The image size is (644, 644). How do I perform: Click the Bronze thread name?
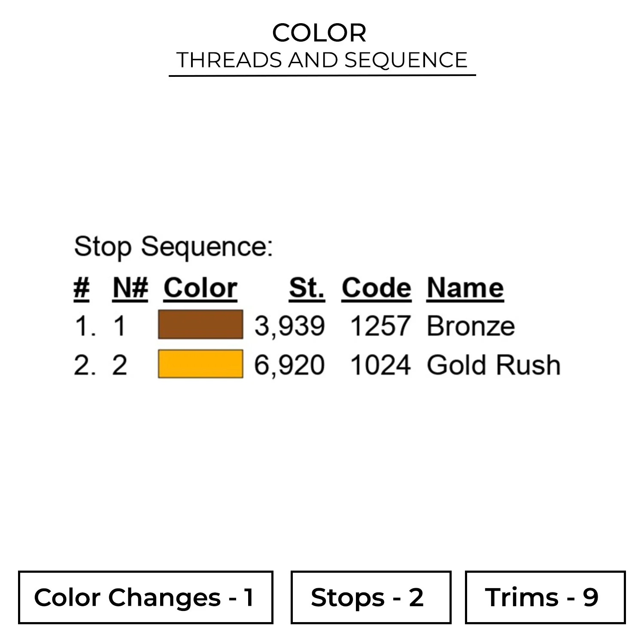pos(471,326)
